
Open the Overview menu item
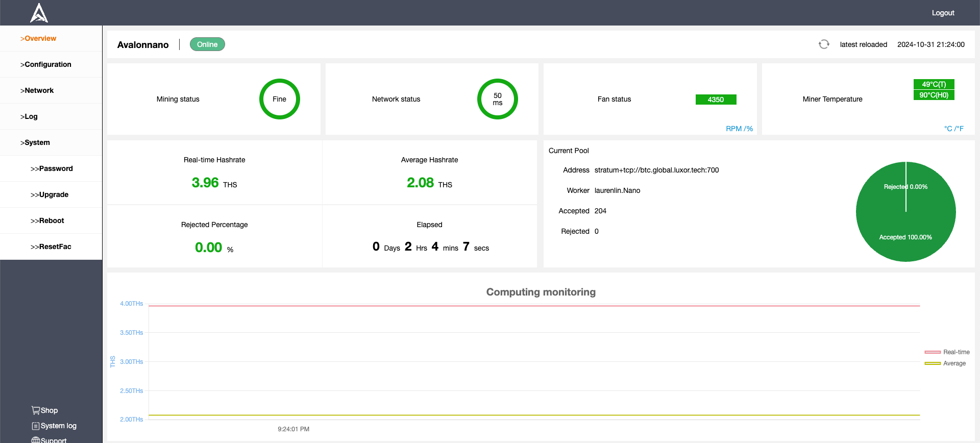pyautogui.click(x=51, y=38)
